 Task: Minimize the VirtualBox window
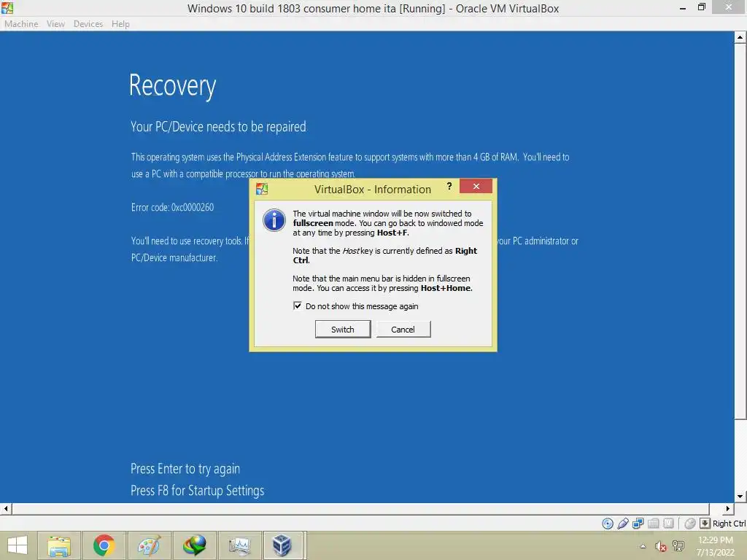click(683, 7)
